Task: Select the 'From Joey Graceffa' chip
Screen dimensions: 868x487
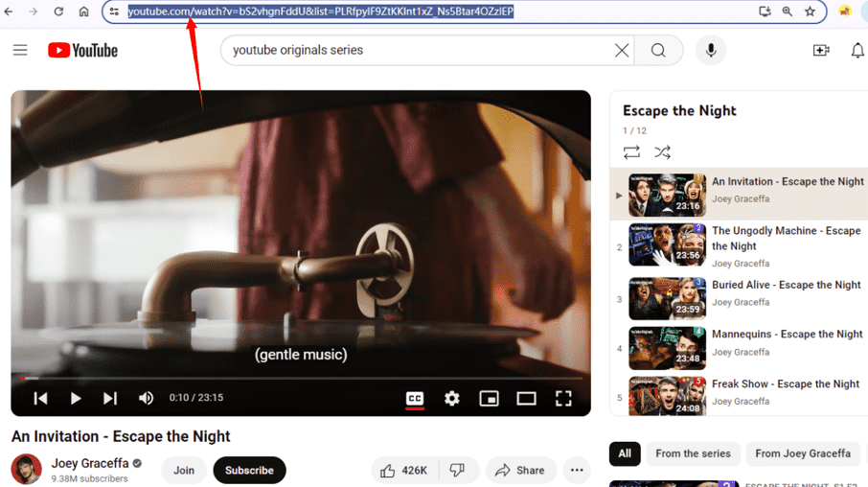Action: [802, 453]
